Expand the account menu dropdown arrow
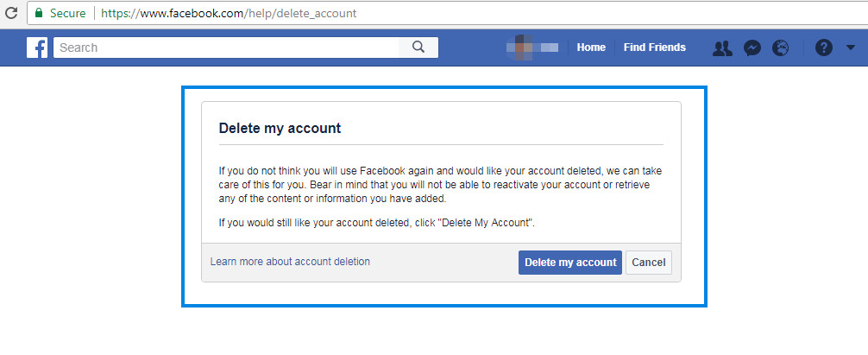This screenshot has height=355, width=868. [x=851, y=48]
